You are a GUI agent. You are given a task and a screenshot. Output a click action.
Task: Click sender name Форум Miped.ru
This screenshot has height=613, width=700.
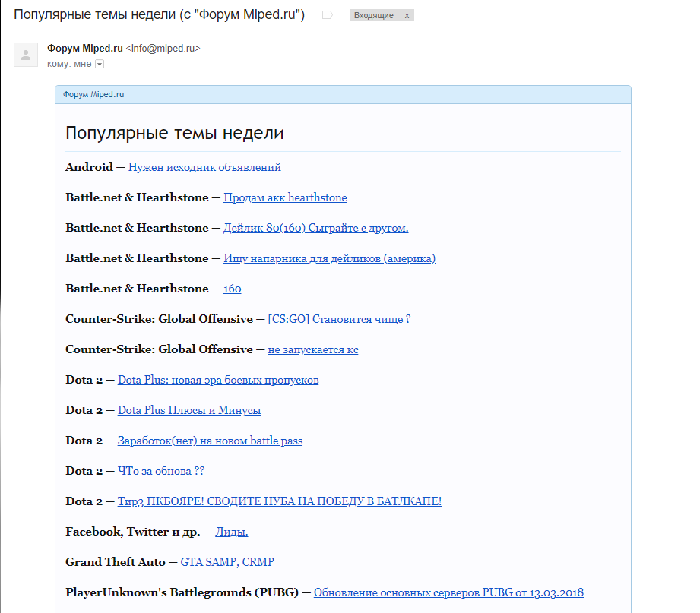coord(85,48)
